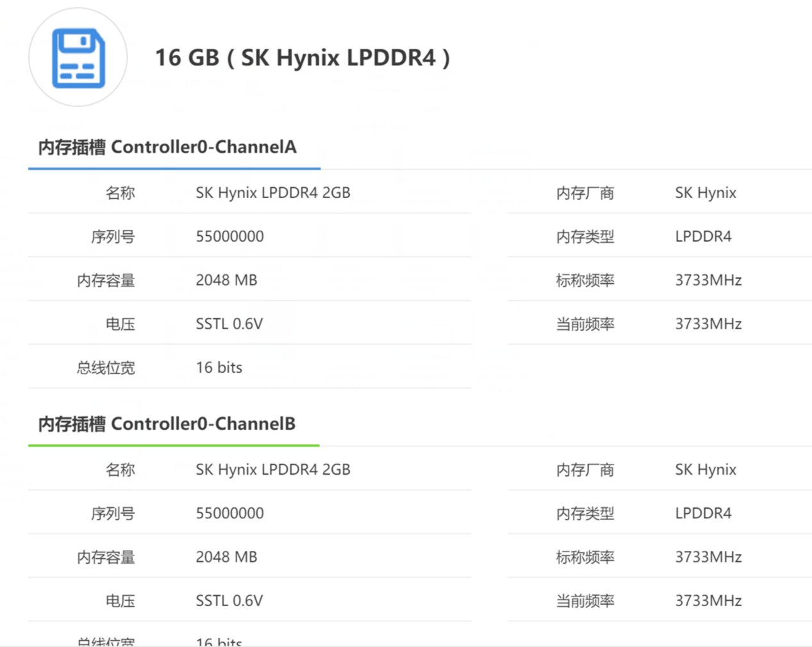This screenshot has width=812, height=647.
Task: Click the ChannelA 序列号 value 55000000
Action: pos(229,236)
